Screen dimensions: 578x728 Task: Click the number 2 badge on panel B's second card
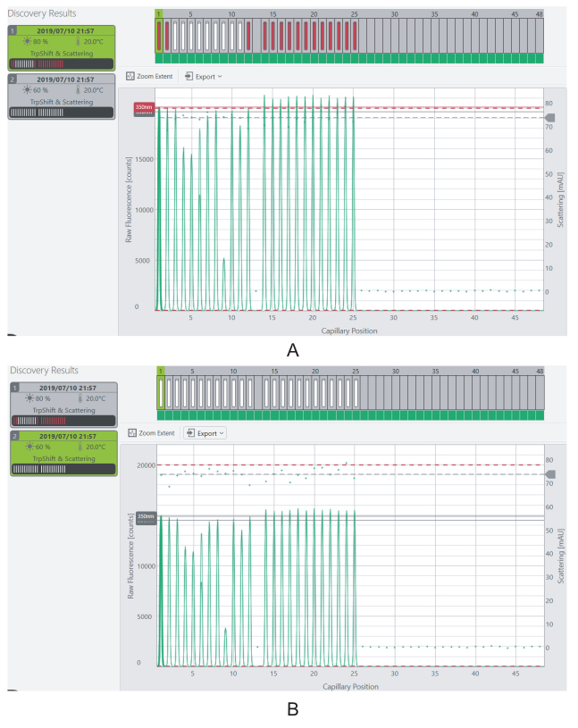point(15,436)
